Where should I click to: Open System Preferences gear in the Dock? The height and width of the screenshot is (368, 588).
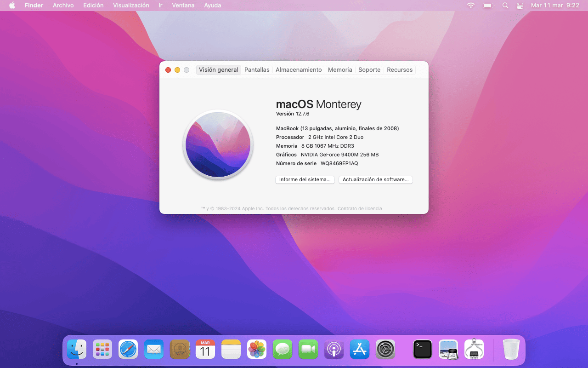385,350
